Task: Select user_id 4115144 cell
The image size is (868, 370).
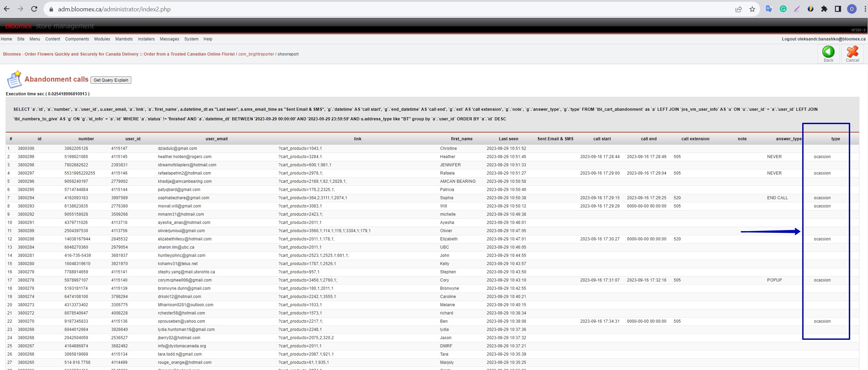Action: [119, 190]
